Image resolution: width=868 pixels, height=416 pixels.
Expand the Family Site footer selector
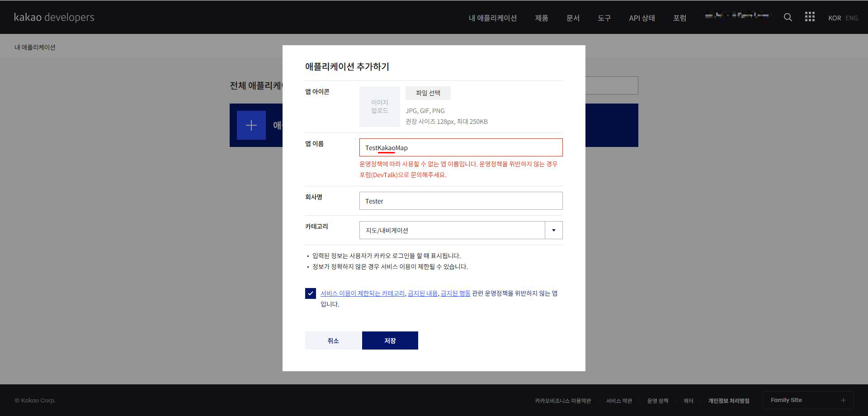point(808,400)
